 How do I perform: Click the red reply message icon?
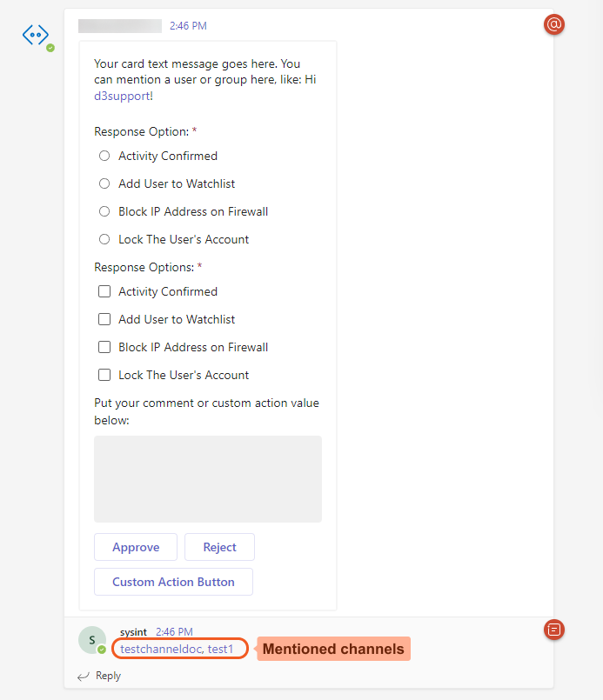click(x=554, y=629)
